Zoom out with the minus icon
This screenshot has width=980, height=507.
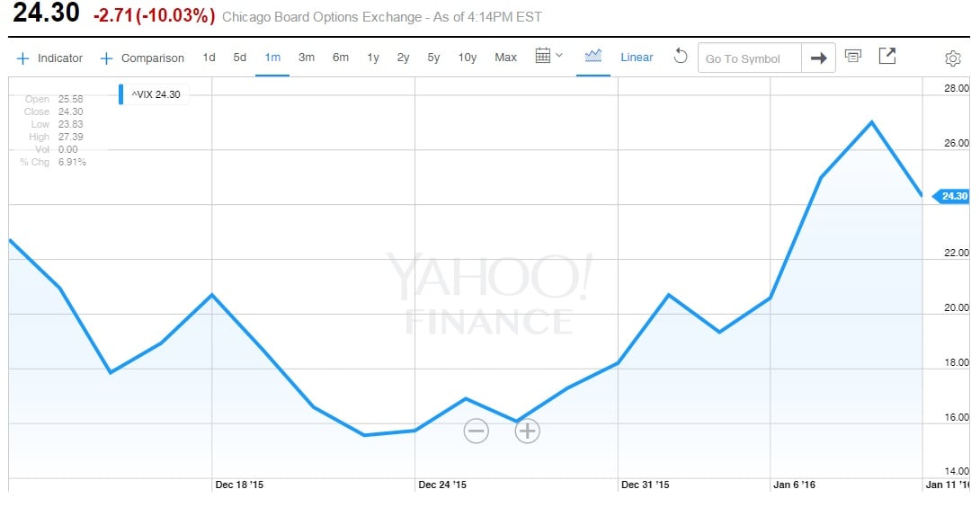[476, 431]
